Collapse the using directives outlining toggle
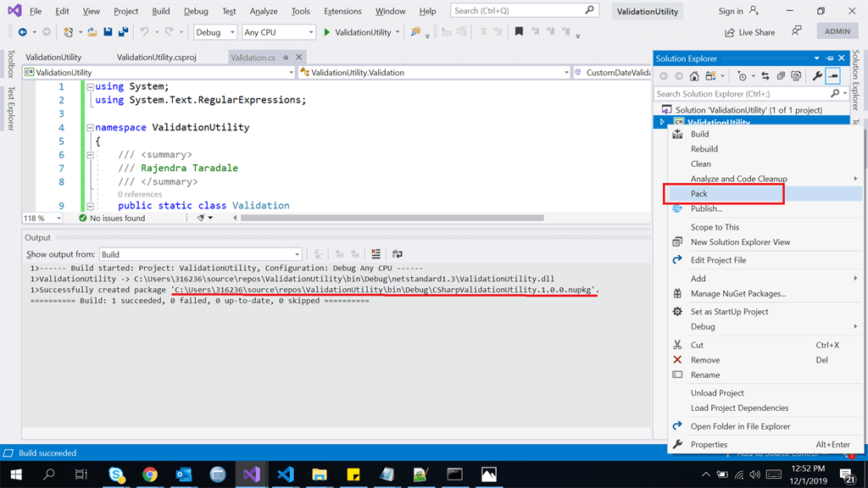Screen dimensions: 868x488 90,86
